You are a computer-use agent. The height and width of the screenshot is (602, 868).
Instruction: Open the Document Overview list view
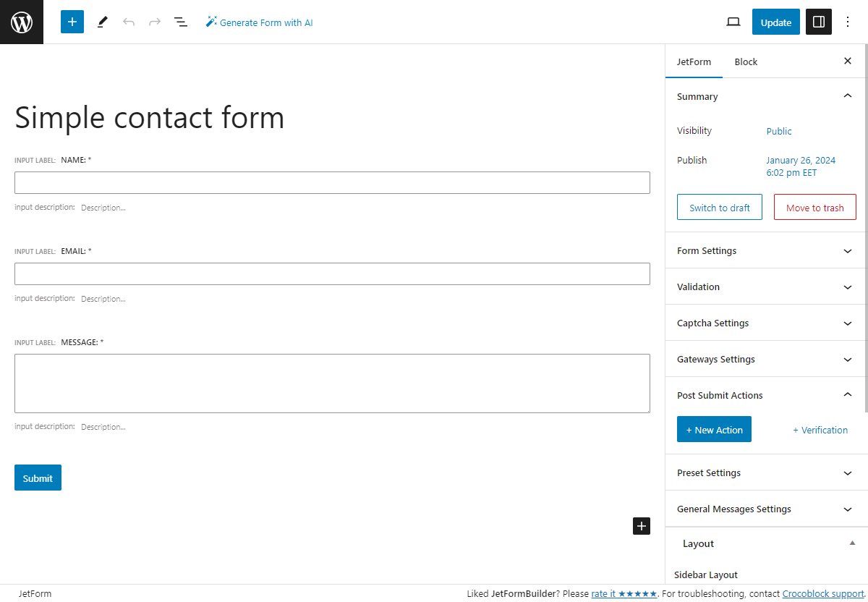pos(180,22)
